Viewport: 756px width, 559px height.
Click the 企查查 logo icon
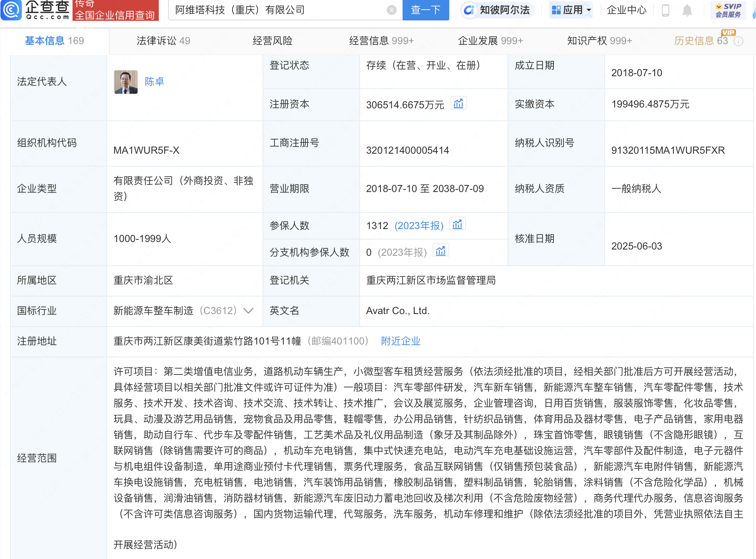pyautogui.click(x=11, y=10)
